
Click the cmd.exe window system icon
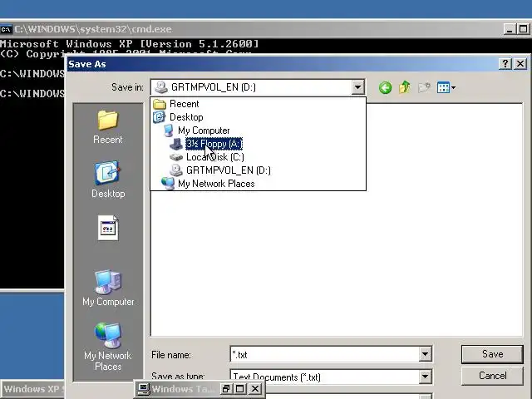(x=6, y=29)
